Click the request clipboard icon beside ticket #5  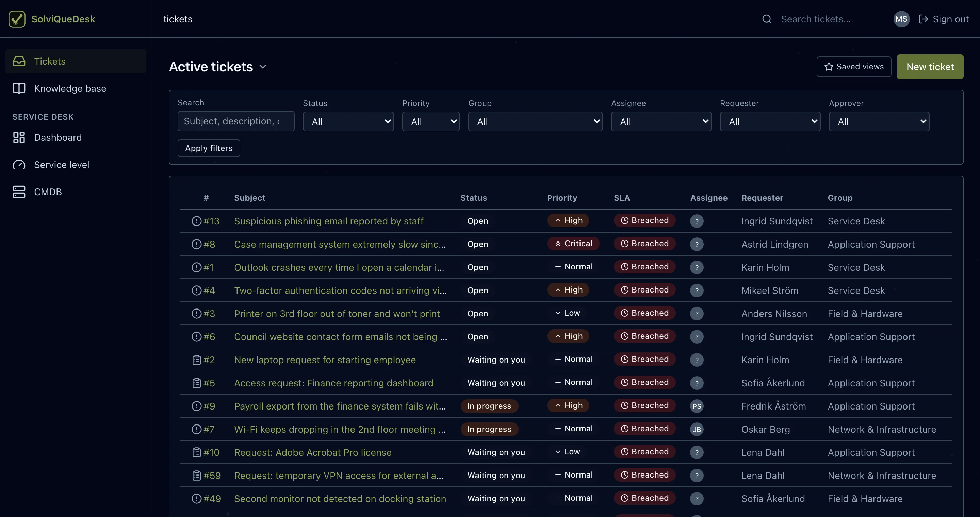click(196, 383)
